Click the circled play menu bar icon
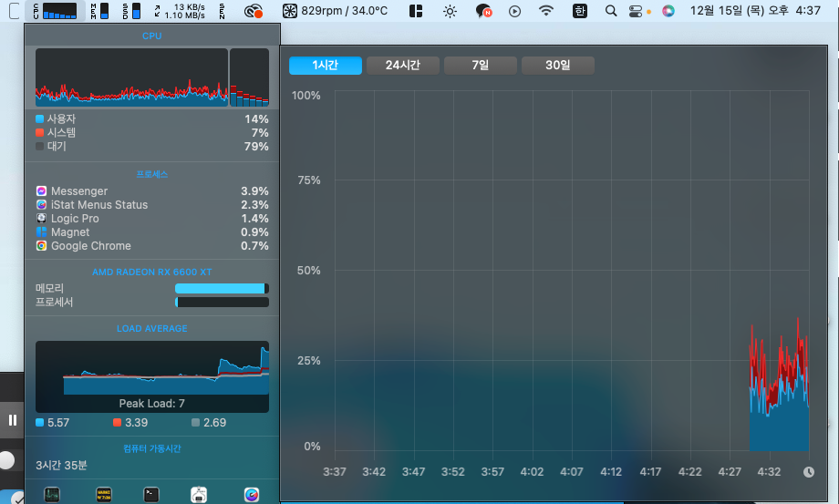839x504 pixels. [x=514, y=11]
